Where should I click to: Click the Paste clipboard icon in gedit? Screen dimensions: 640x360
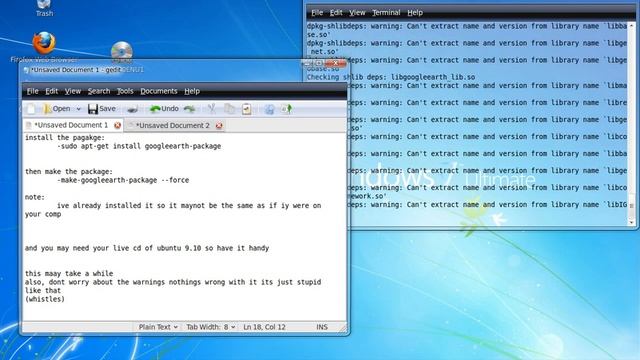tap(247, 109)
